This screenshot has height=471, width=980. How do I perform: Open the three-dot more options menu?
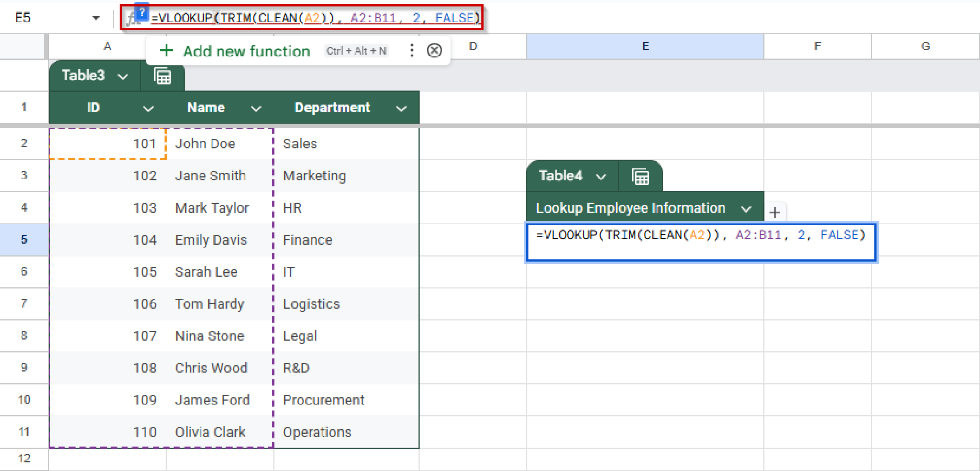tap(412, 50)
